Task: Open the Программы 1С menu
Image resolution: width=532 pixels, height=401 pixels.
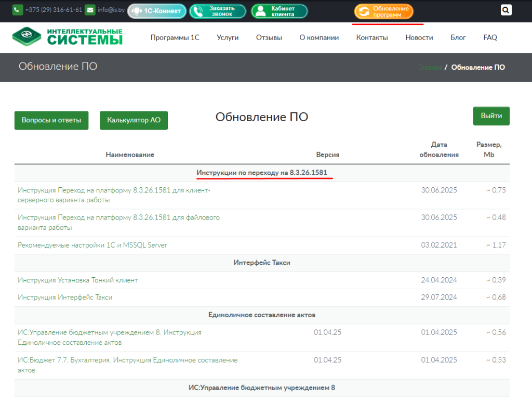Action: [x=176, y=37]
